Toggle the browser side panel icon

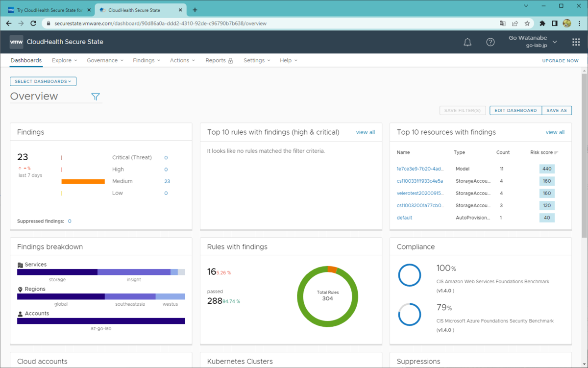(x=555, y=23)
